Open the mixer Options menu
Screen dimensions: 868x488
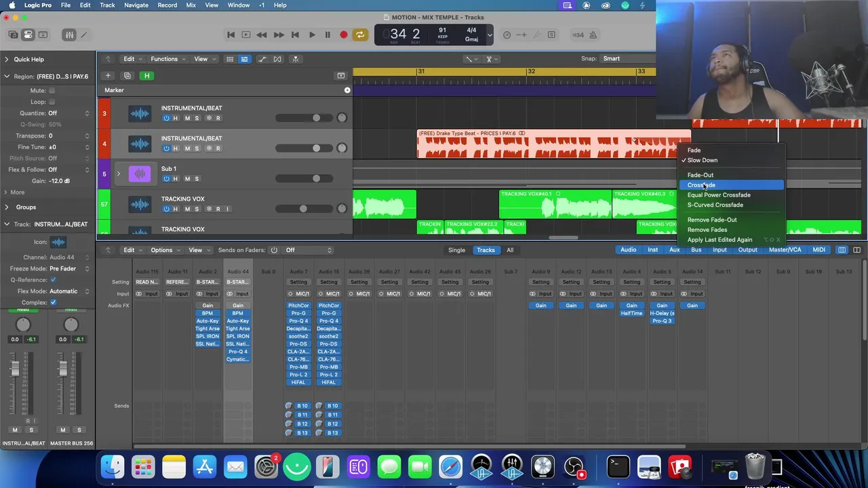164,250
